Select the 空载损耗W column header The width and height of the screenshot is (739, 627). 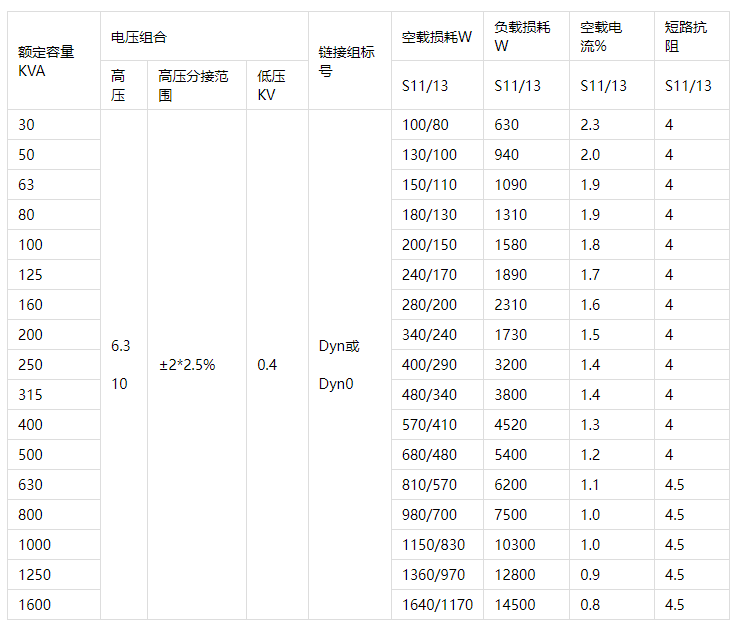coord(436,37)
